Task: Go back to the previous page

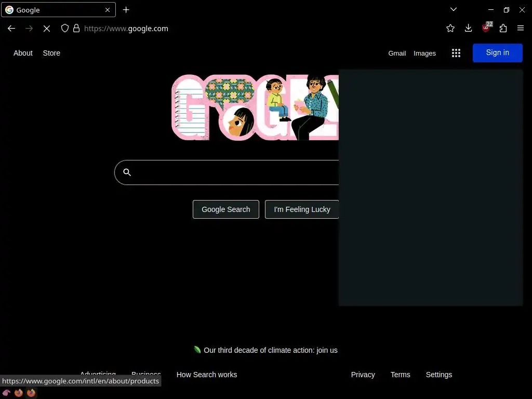Action: pyautogui.click(x=11, y=29)
